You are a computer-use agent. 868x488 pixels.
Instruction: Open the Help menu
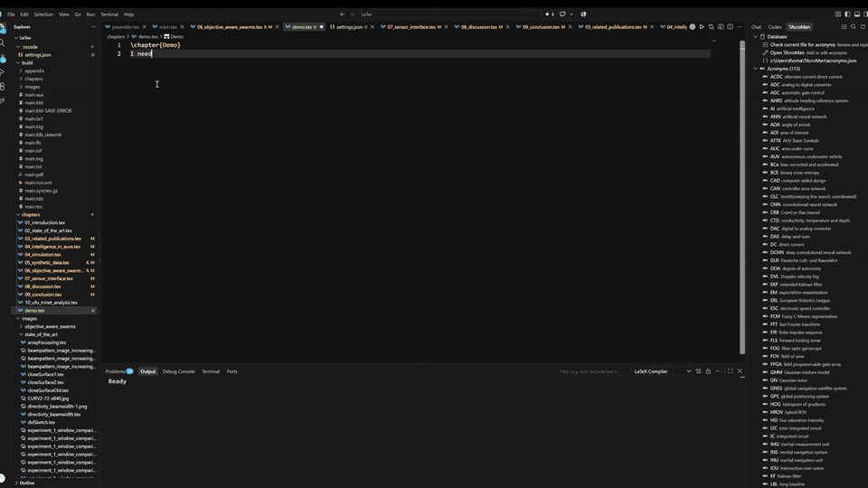click(129, 14)
